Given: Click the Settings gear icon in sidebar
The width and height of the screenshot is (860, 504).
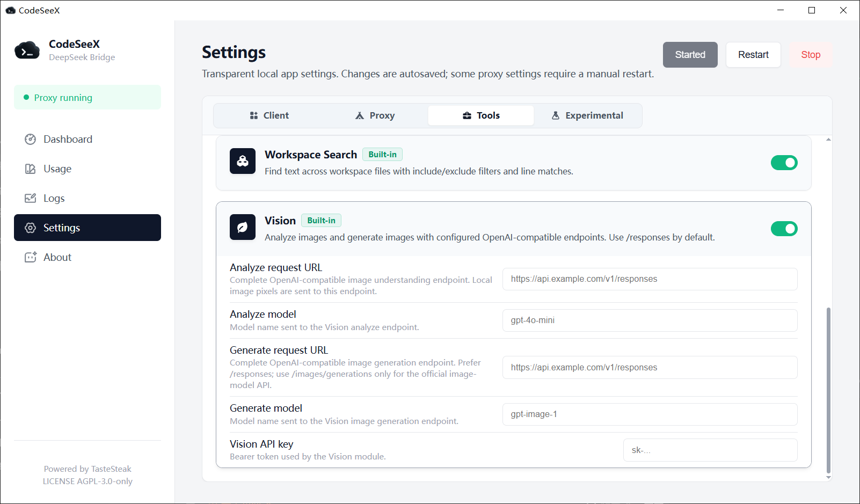Looking at the screenshot, I should [31, 228].
